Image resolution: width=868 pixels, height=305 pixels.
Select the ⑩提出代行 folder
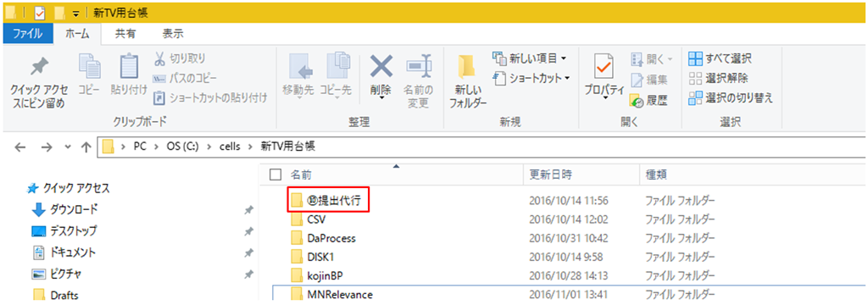329,201
